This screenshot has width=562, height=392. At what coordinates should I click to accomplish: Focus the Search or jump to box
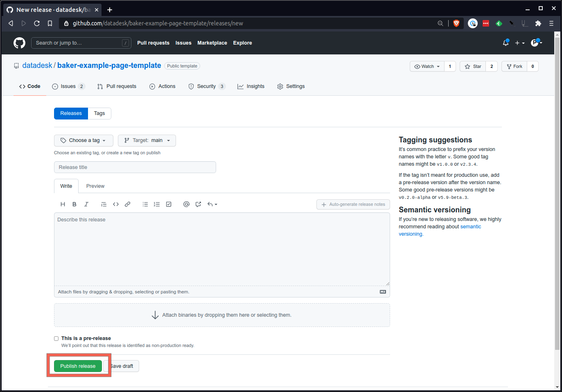click(81, 43)
